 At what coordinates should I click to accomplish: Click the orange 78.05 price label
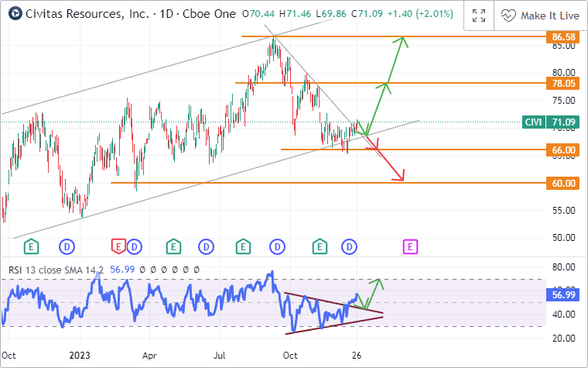click(563, 83)
